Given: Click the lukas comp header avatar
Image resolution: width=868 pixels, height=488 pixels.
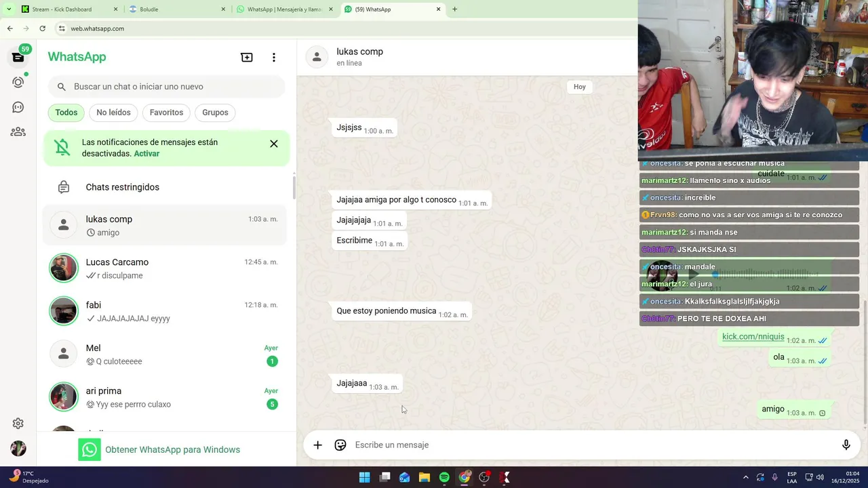Looking at the screenshot, I should click(x=317, y=57).
